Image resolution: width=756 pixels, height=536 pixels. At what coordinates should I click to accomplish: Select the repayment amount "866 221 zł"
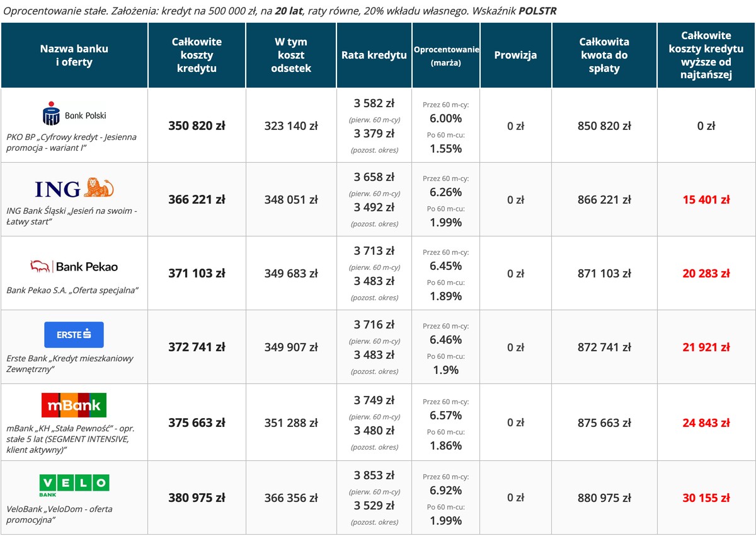point(604,199)
